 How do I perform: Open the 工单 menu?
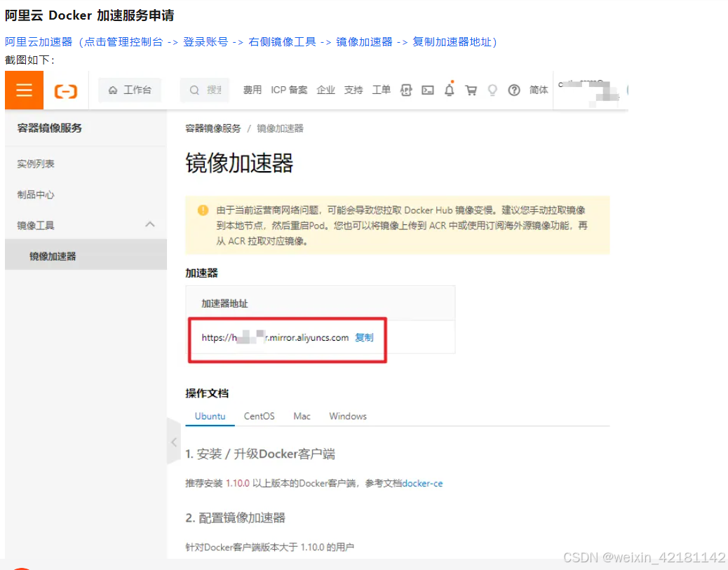tap(381, 90)
